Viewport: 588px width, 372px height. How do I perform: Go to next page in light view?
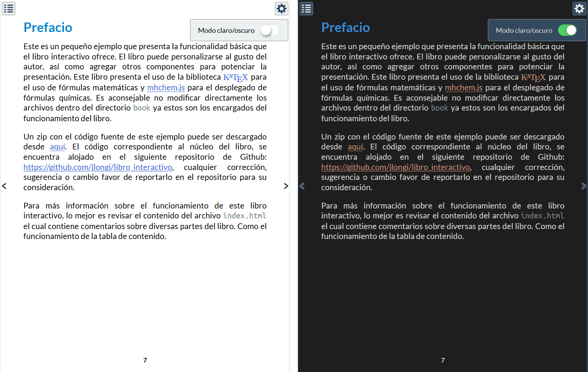(286, 186)
